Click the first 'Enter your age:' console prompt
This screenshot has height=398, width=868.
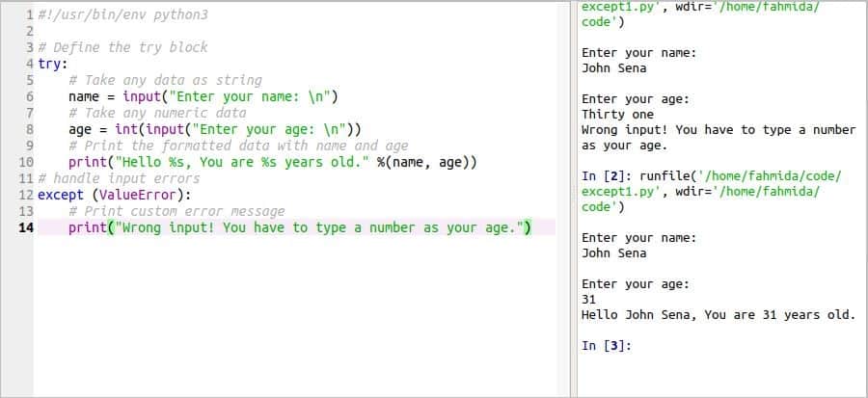(x=636, y=99)
